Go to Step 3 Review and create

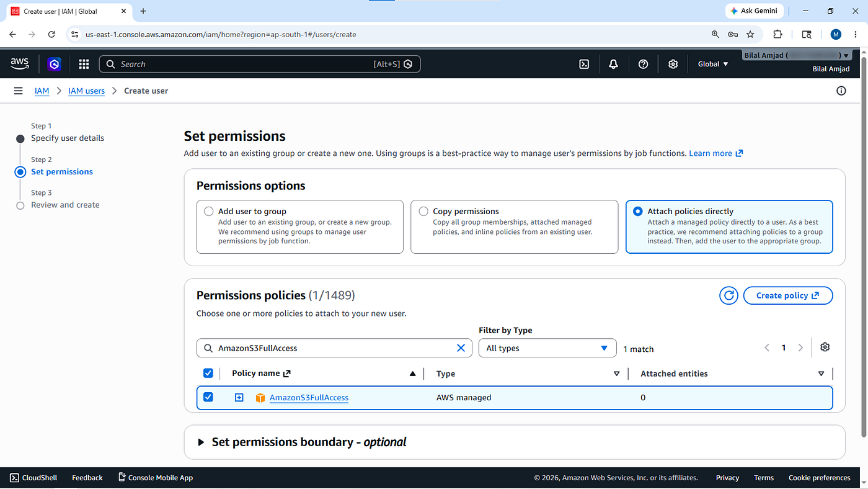point(65,205)
